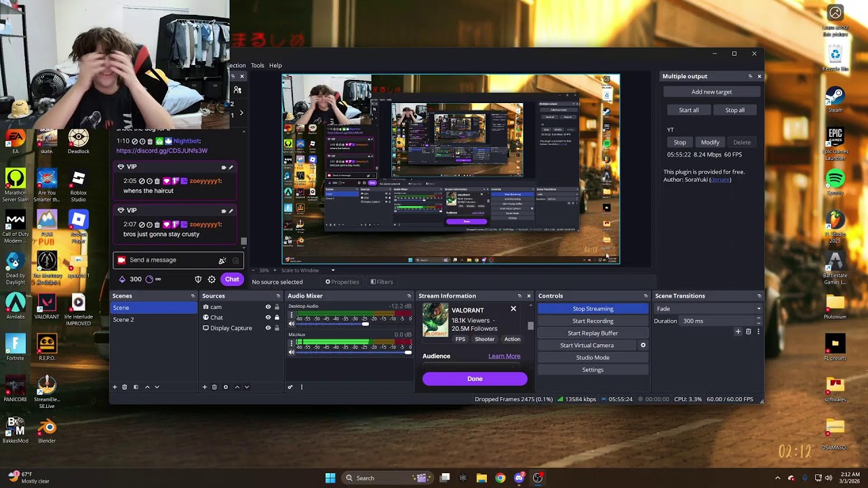This screenshot has width=868, height=488.
Task: Click Start Recording
Action: pos(593,321)
